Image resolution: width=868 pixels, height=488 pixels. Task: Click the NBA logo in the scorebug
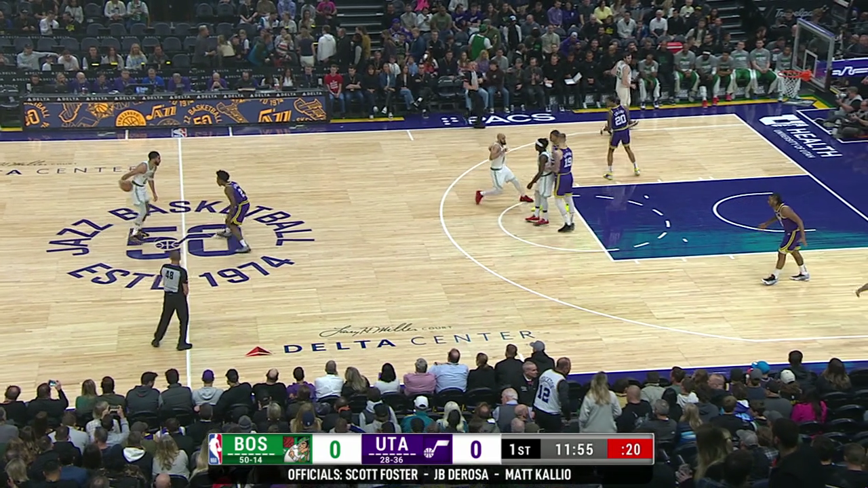[x=215, y=449]
